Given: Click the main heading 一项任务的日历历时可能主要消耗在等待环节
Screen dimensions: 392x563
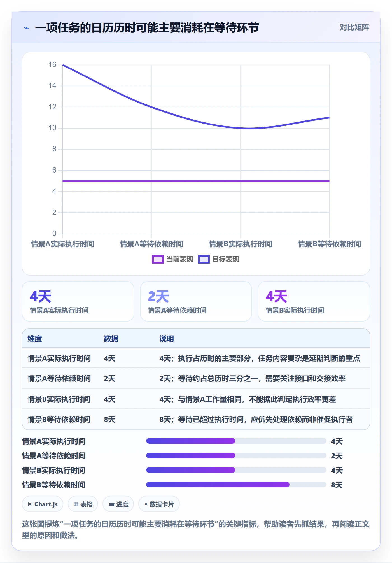Looking at the screenshot, I should coord(147,28).
